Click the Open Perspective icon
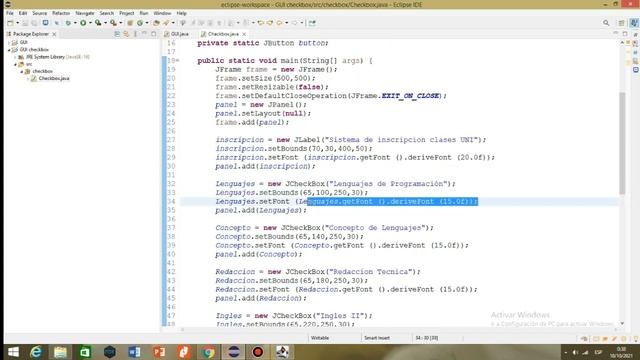The image size is (640, 360). 622,23
